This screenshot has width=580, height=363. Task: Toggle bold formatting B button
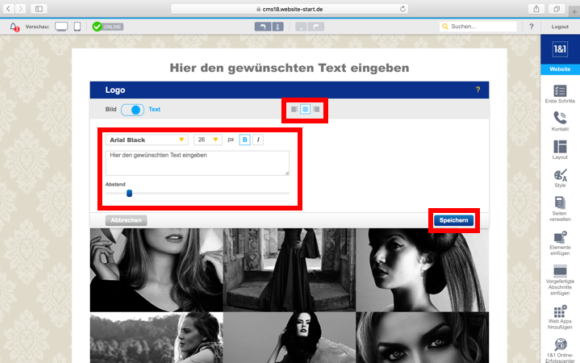click(245, 140)
